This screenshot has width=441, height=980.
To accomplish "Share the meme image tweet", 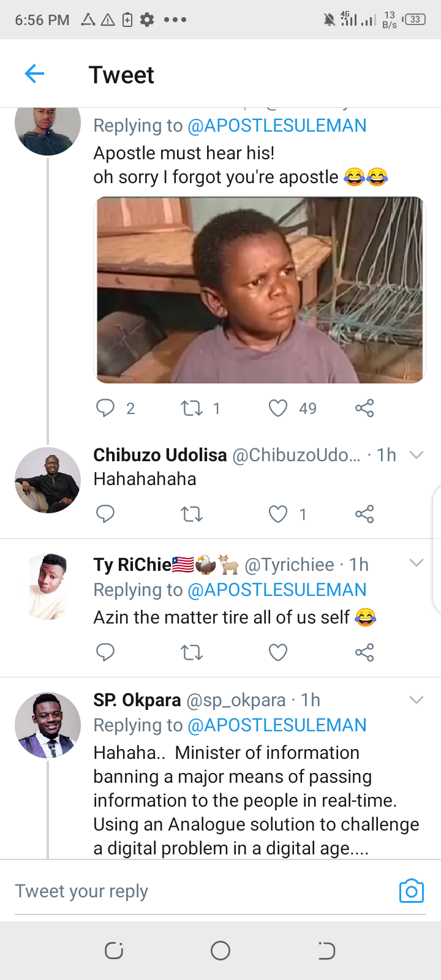I will (x=364, y=408).
